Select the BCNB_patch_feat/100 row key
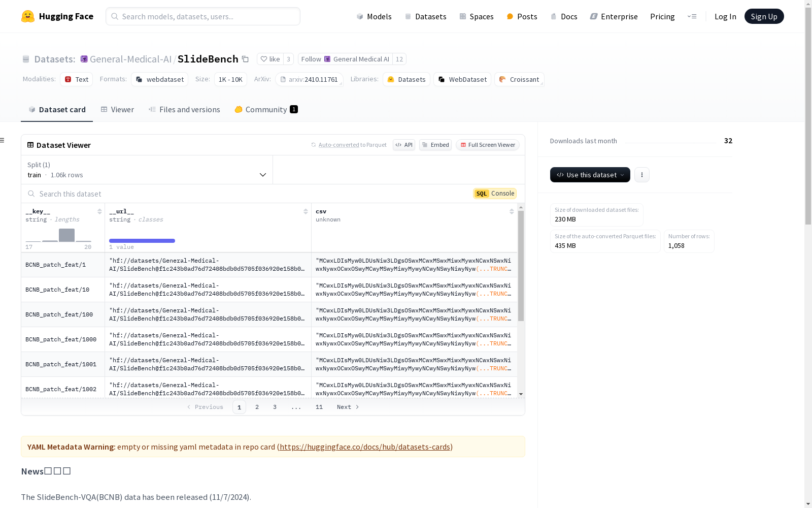The width and height of the screenshot is (812, 508). click(59, 314)
